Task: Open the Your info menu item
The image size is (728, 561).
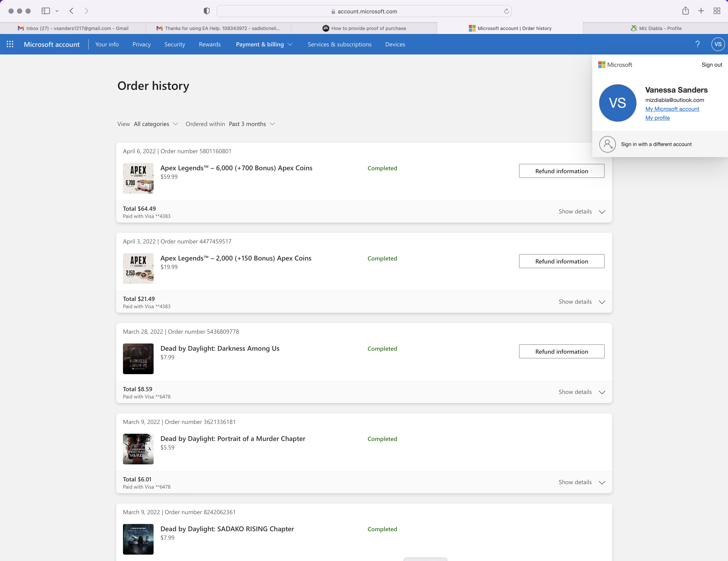Action: (107, 44)
